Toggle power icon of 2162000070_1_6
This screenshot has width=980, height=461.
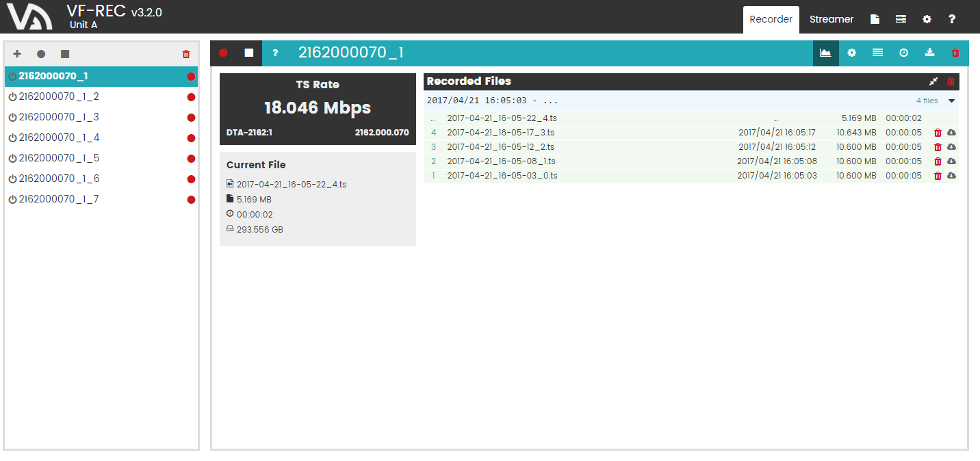coord(12,179)
